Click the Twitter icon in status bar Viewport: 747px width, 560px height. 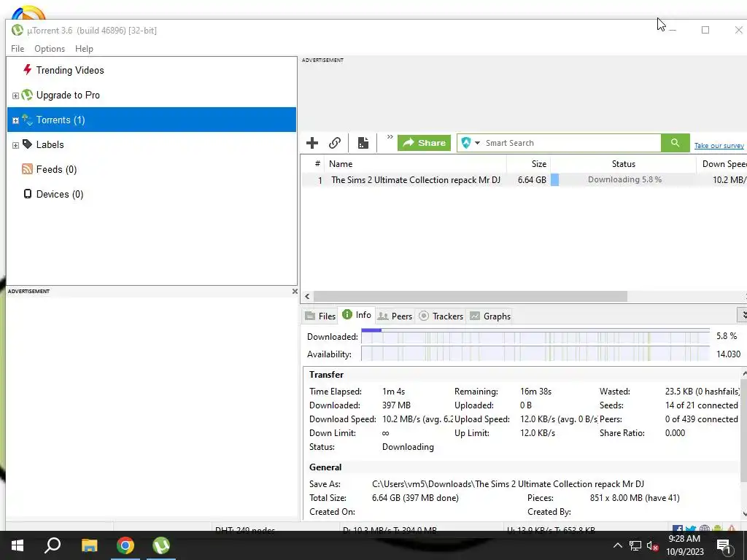[691, 529]
